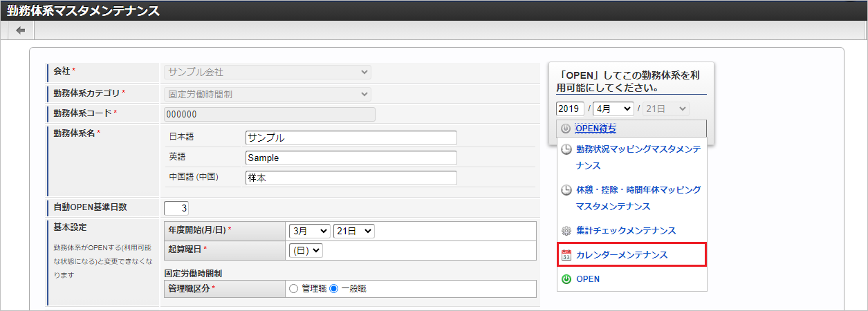Click the 英語 name field with Sample

click(351, 158)
